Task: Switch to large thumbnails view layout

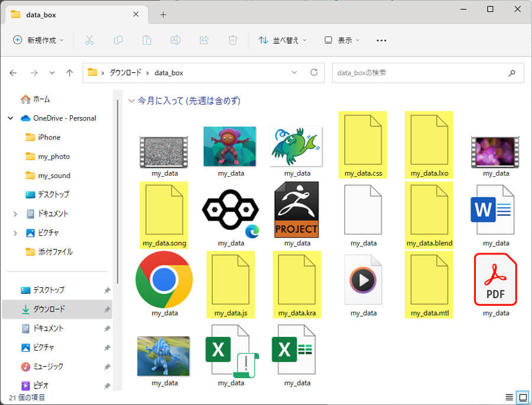Action: click(523, 397)
